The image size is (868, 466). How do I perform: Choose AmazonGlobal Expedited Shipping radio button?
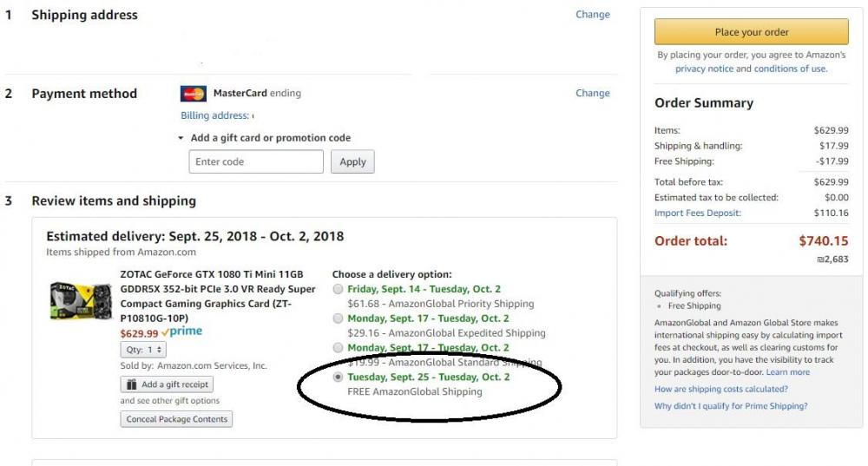coord(338,318)
